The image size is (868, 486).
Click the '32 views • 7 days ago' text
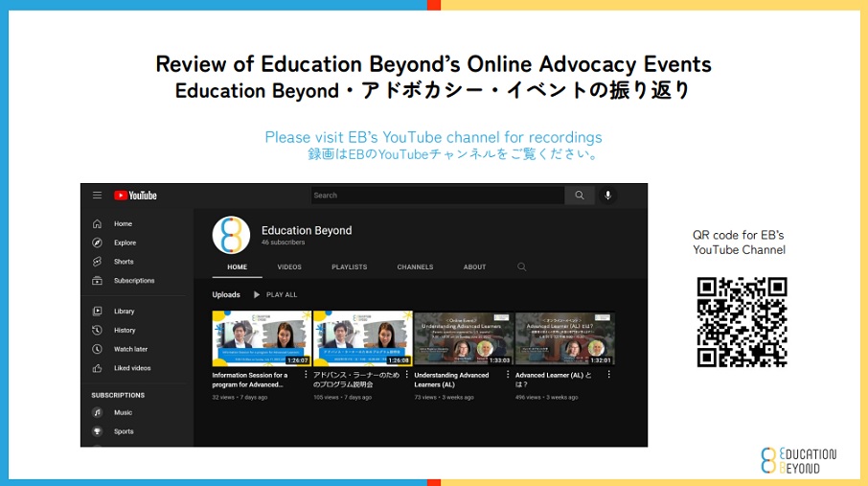coord(240,398)
